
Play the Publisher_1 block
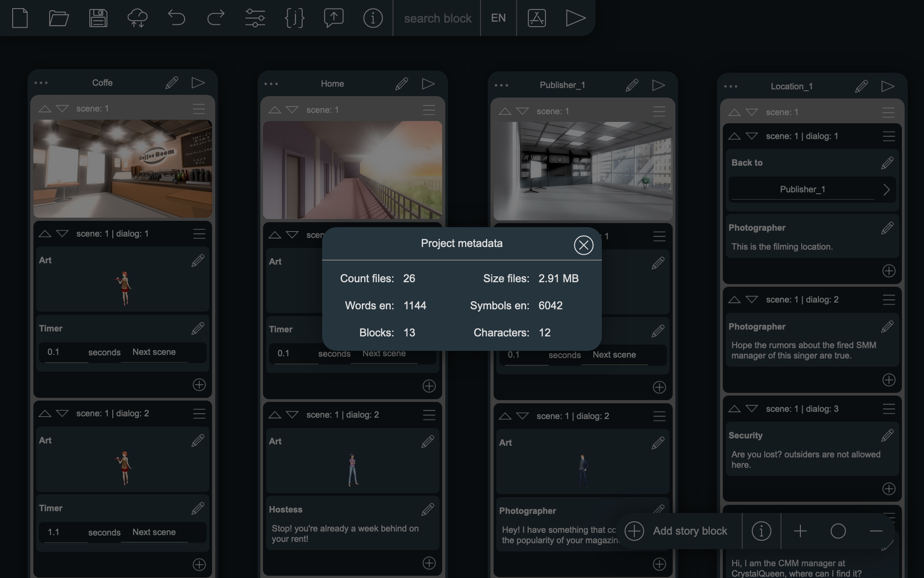(658, 84)
